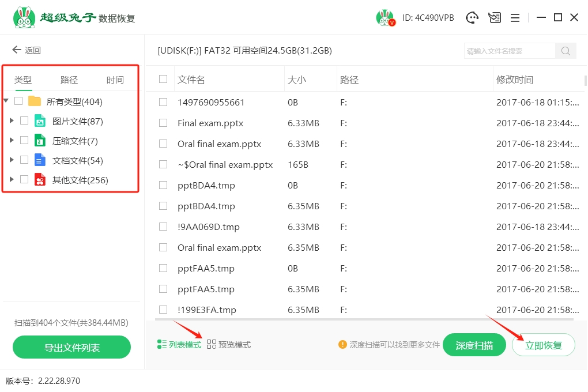The image size is (588, 392).
Task: Click the search magnifier icon
Action: pyautogui.click(x=566, y=51)
